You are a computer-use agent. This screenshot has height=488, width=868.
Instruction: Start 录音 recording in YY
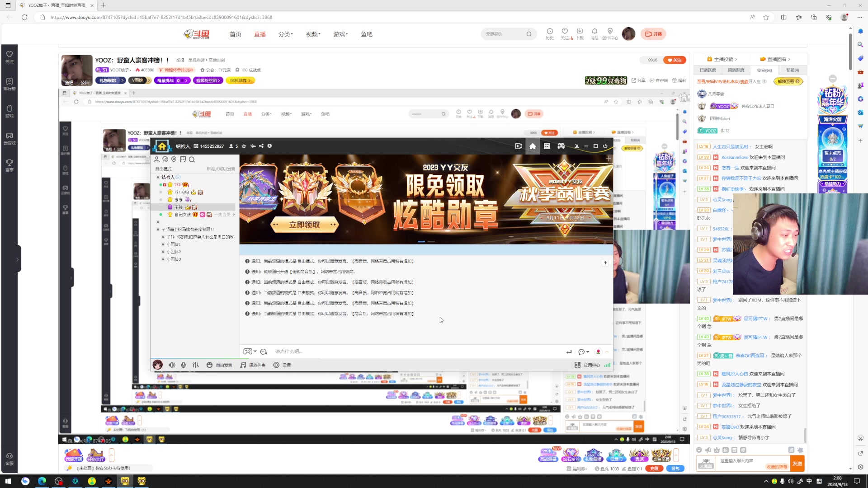282,365
